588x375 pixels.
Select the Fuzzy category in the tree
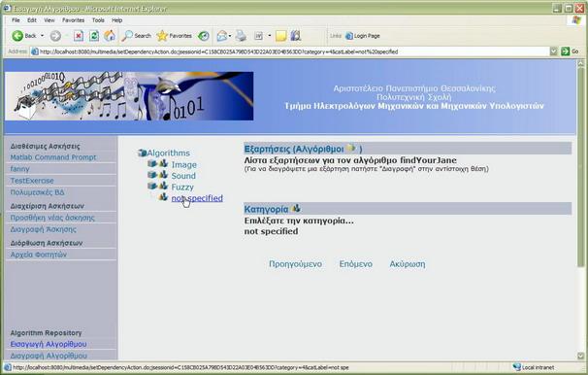pos(182,187)
